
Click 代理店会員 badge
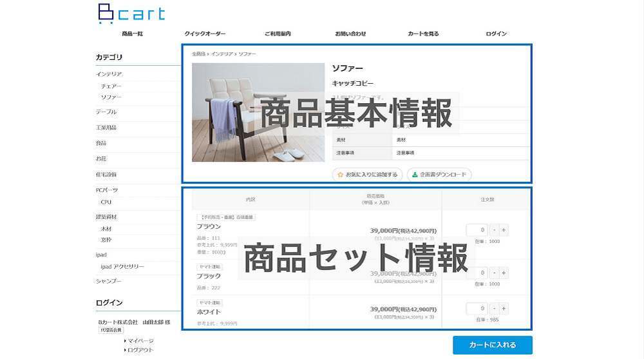(111, 330)
